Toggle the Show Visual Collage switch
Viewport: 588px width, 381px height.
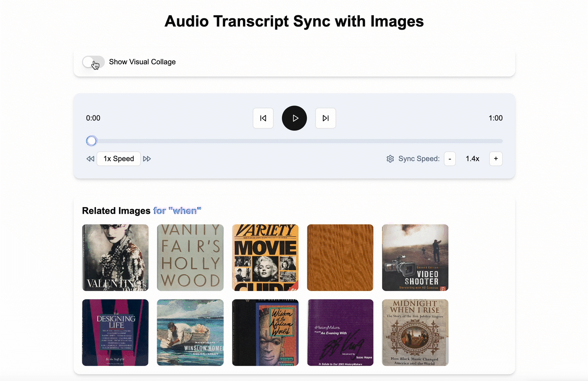coord(93,62)
